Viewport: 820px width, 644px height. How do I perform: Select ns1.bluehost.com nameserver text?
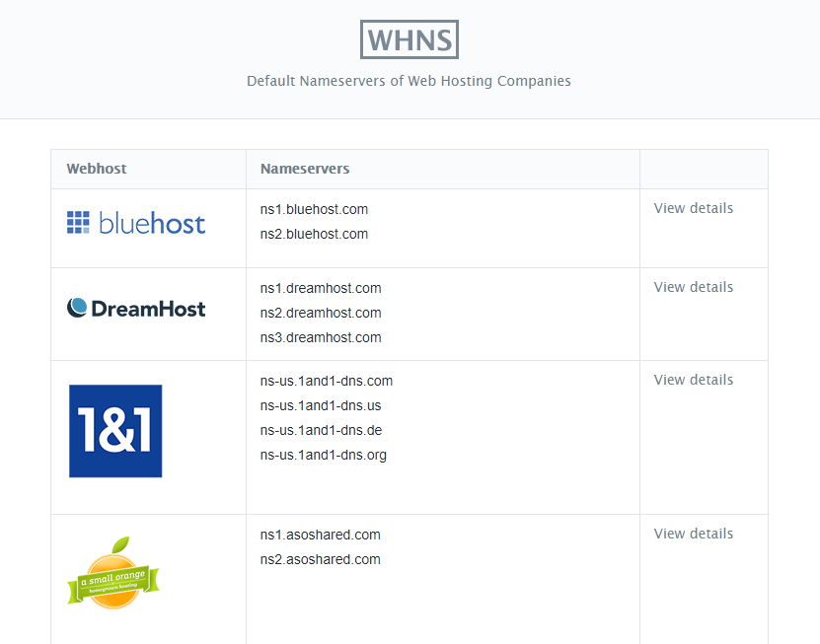314,209
